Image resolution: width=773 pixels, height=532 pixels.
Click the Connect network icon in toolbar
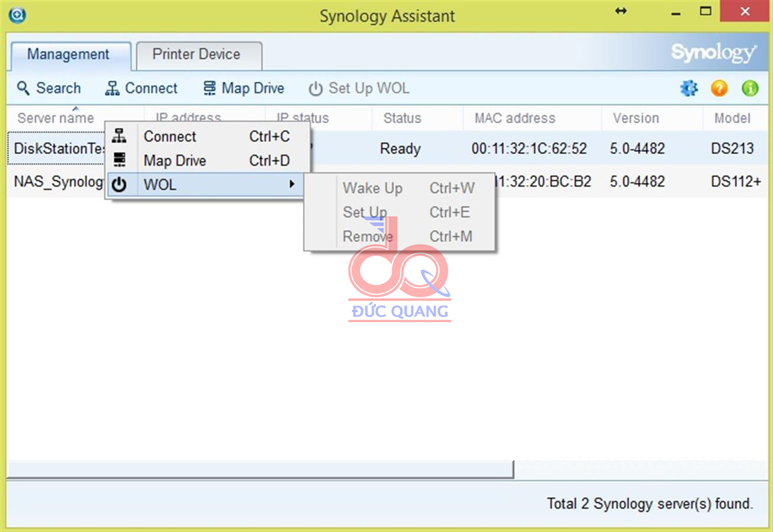pyautogui.click(x=112, y=89)
